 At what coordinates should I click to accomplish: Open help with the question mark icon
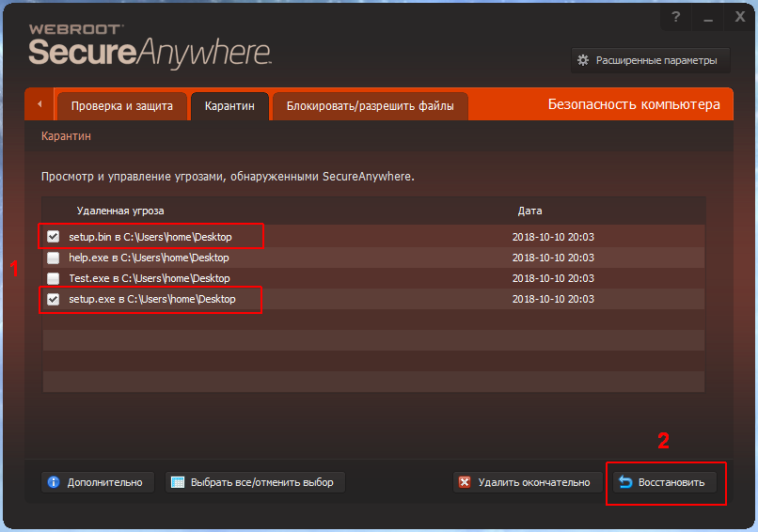pyautogui.click(x=676, y=18)
